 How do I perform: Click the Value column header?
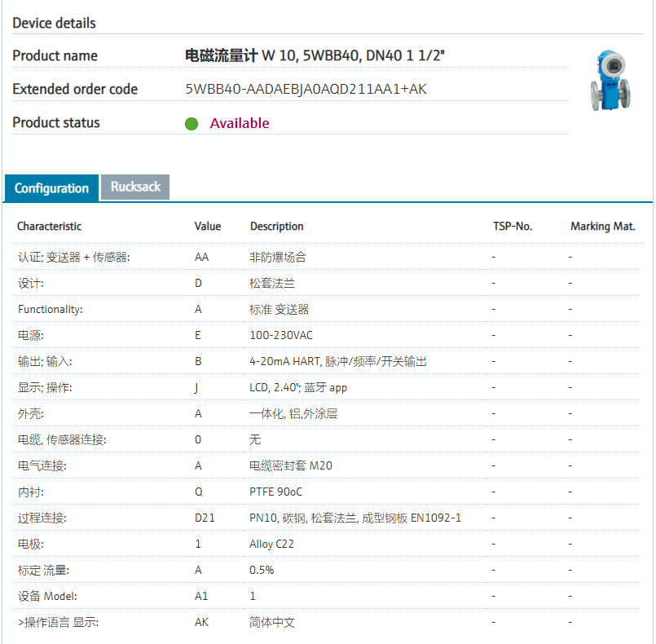(207, 226)
